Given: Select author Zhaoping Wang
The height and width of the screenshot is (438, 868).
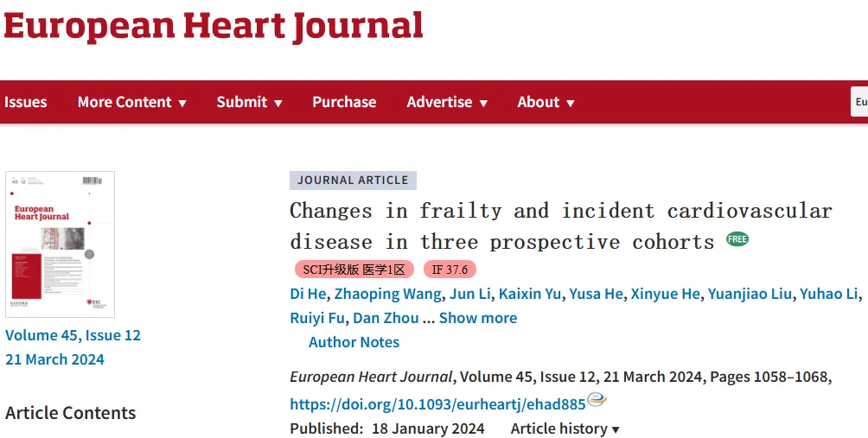Looking at the screenshot, I should (387, 294).
